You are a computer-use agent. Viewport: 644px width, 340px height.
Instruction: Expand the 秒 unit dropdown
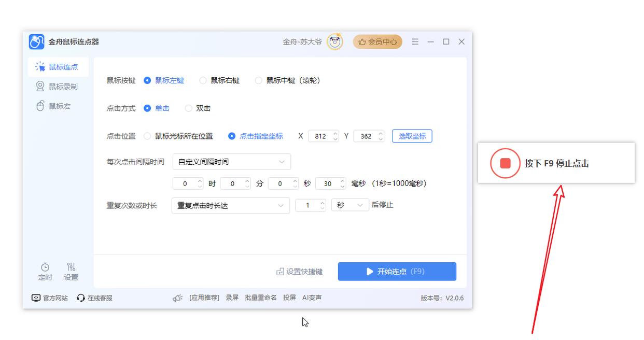coord(350,205)
